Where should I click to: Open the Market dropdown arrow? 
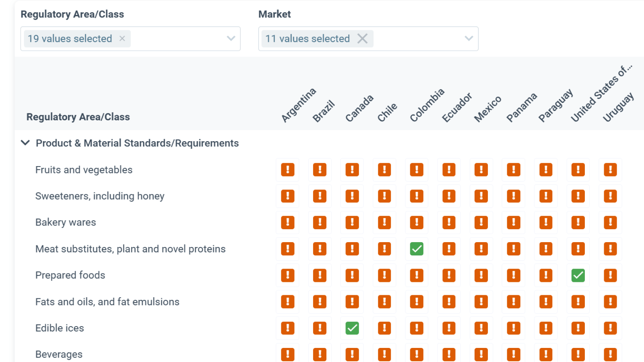tap(469, 39)
